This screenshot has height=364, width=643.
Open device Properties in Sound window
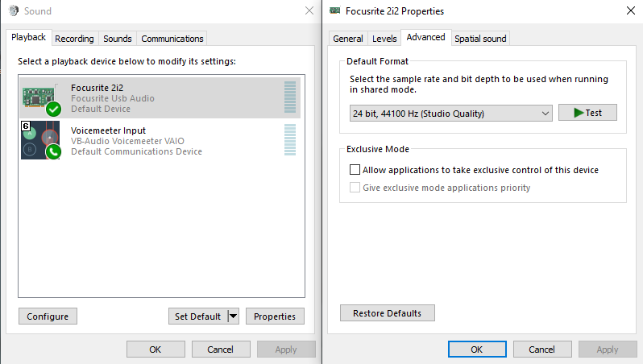coord(275,316)
